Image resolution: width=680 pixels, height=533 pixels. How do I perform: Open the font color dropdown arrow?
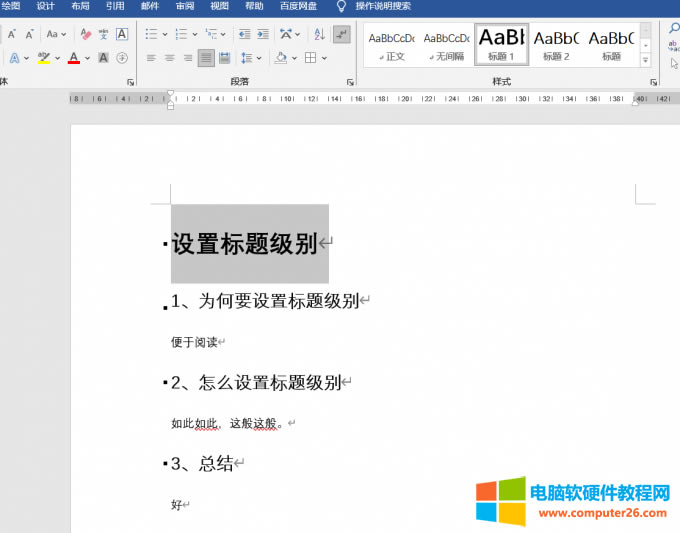tap(87, 58)
